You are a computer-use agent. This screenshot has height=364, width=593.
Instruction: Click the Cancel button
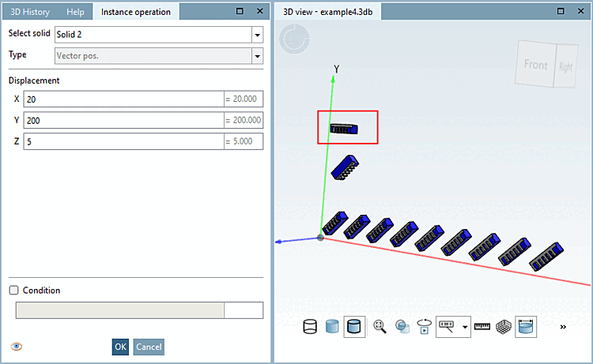(x=149, y=347)
